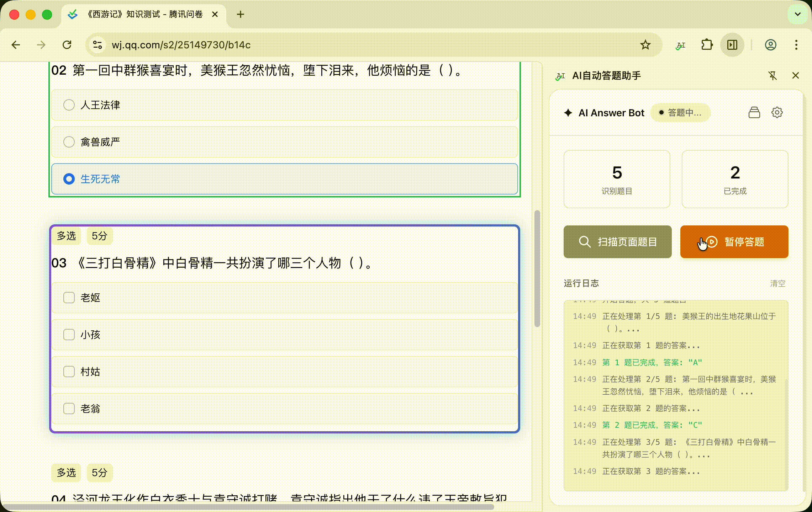The width and height of the screenshot is (812, 512).
Task: Expand the tab search chevron at top right
Action: pos(797,15)
